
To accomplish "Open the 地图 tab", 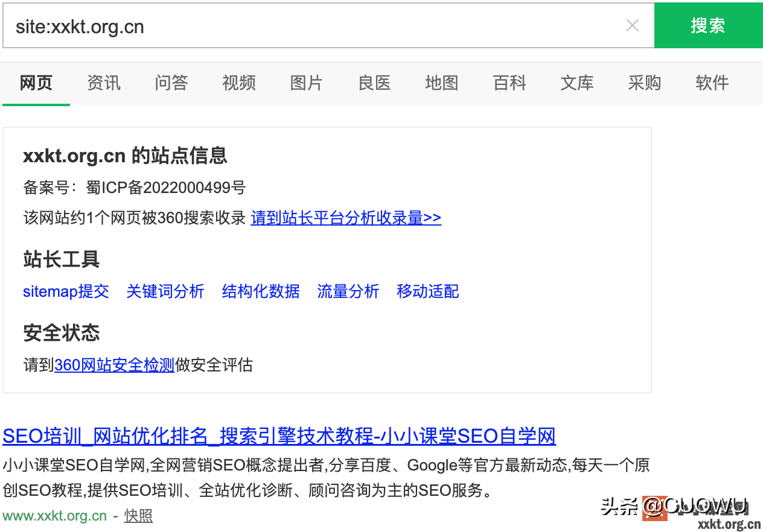I will click(x=442, y=83).
